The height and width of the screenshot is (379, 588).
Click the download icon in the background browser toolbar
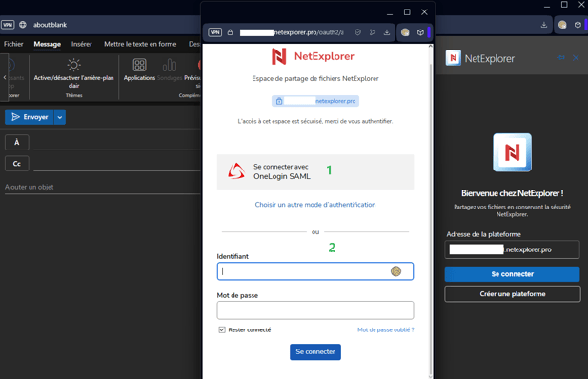tap(544, 25)
